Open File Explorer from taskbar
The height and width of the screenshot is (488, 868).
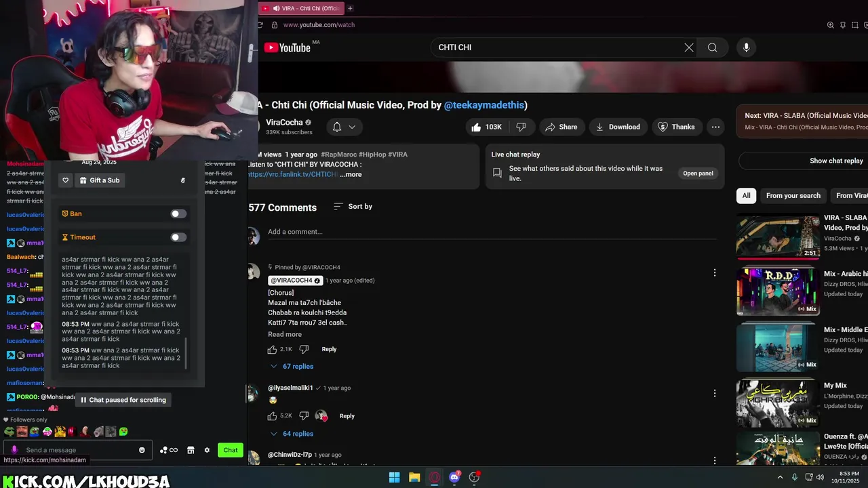coord(414,477)
